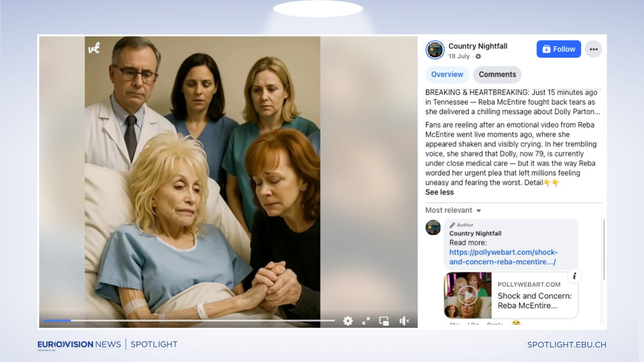644x362 pixels.
Task: Click the SPOTLIGHT.EBU.CH footer text
Action: click(567, 344)
